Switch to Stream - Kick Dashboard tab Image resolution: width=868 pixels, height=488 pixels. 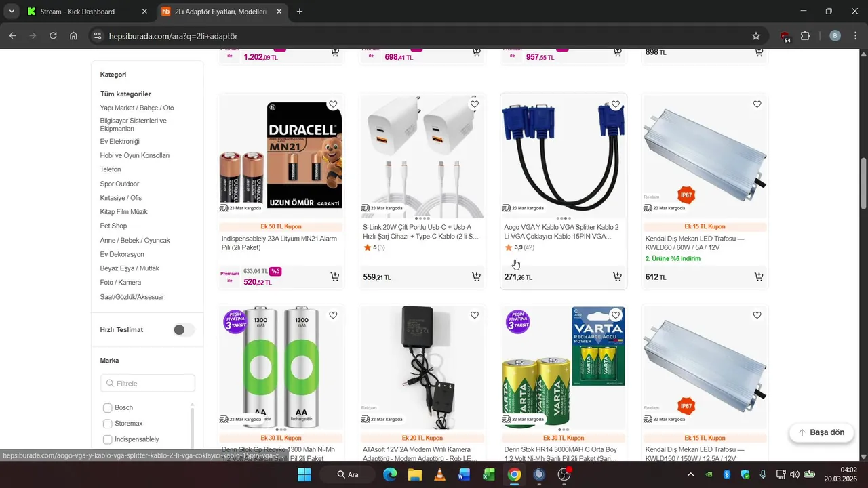click(86, 12)
